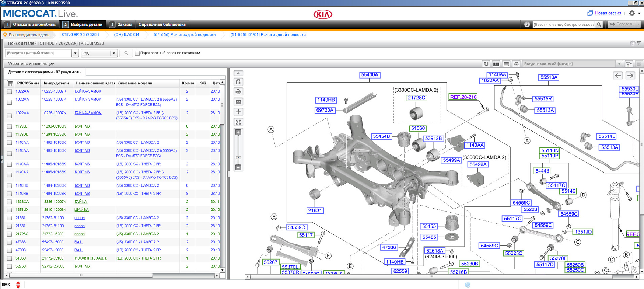Click the zoom slider handle

[238, 158]
